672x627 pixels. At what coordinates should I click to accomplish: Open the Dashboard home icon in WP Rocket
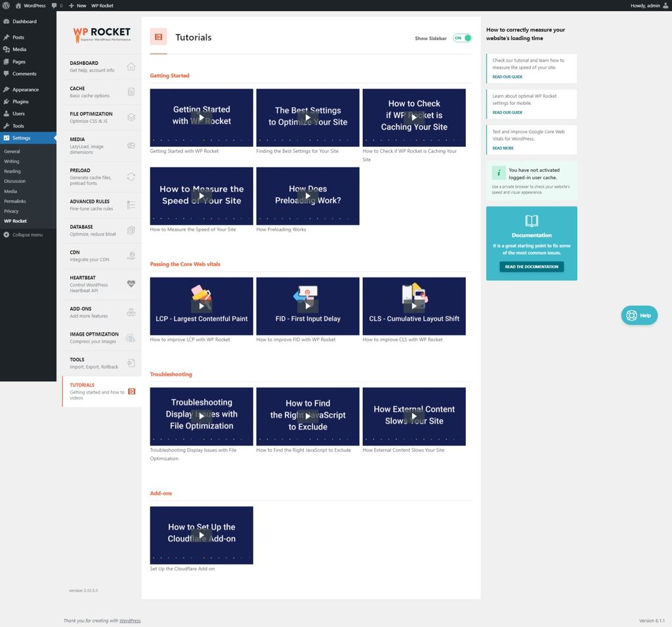(131, 66)
